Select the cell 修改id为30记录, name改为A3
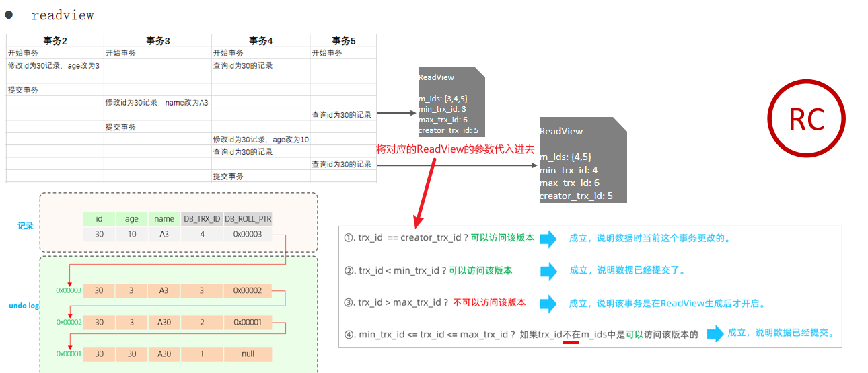This screenshot has width=868, height=373. coord(157,103)
